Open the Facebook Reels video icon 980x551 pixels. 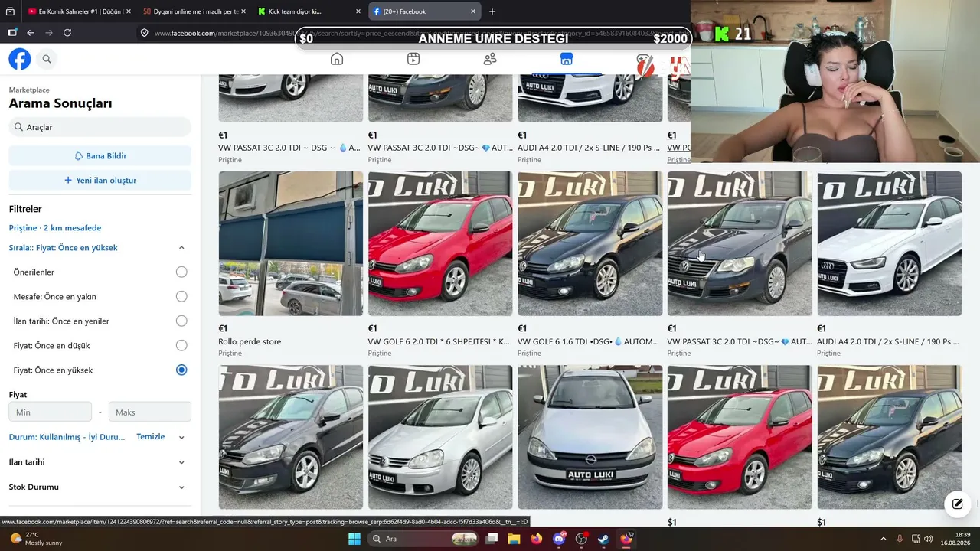click(413, 59)
